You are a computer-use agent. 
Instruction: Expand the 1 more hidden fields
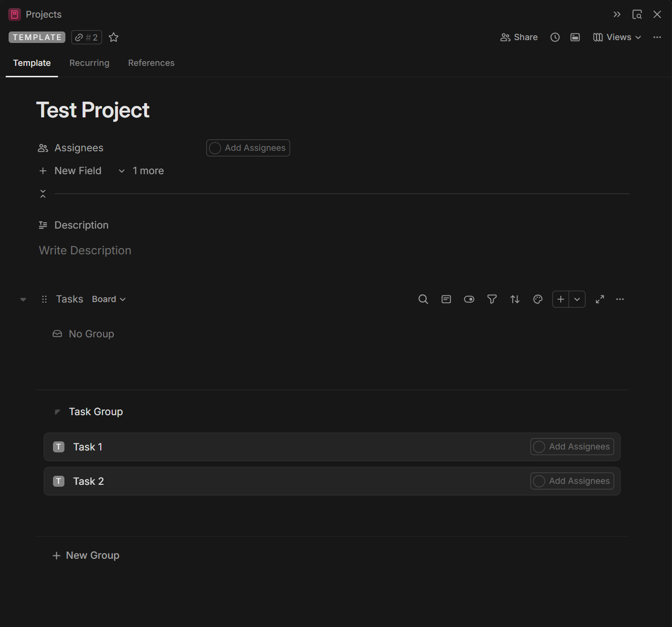142,171
